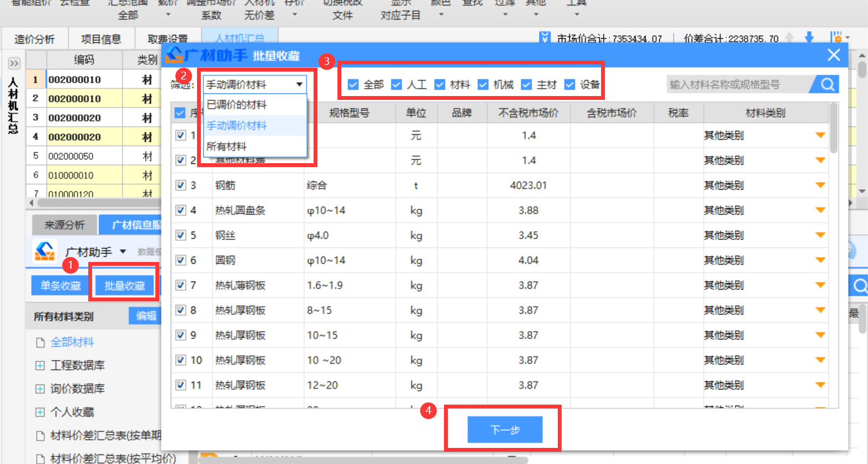This screenshot has height=464, width=868.
Task: Uncheck row 4 热轧圆盘条 checkbox
Action: point(180,210)
